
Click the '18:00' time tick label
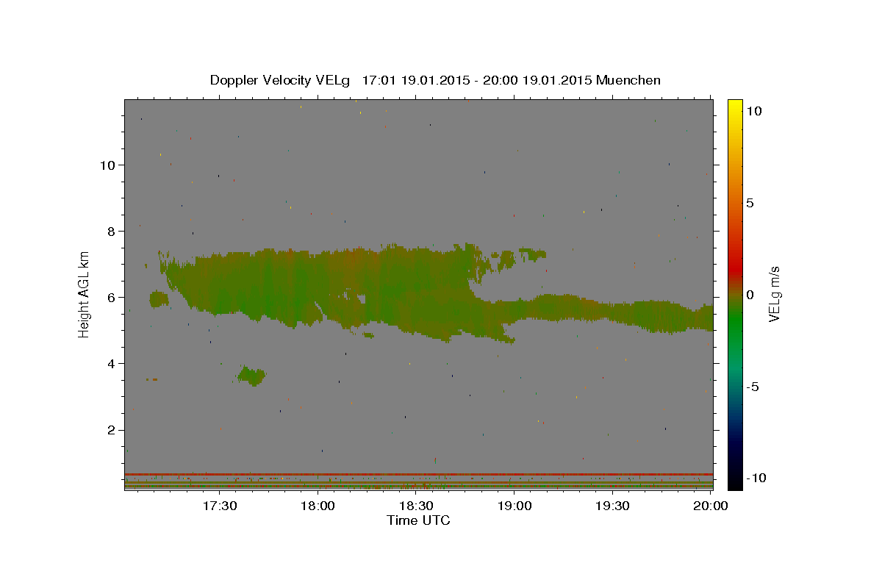(318, 506)
